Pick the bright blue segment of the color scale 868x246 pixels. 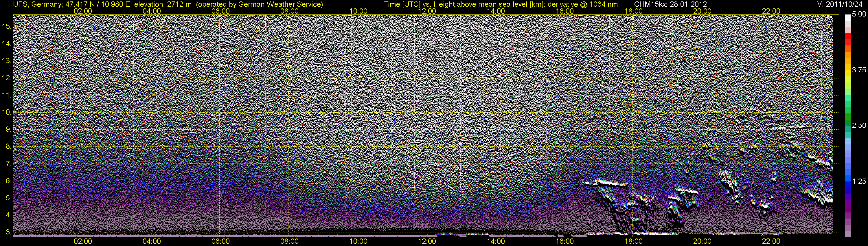click(848, 179)
